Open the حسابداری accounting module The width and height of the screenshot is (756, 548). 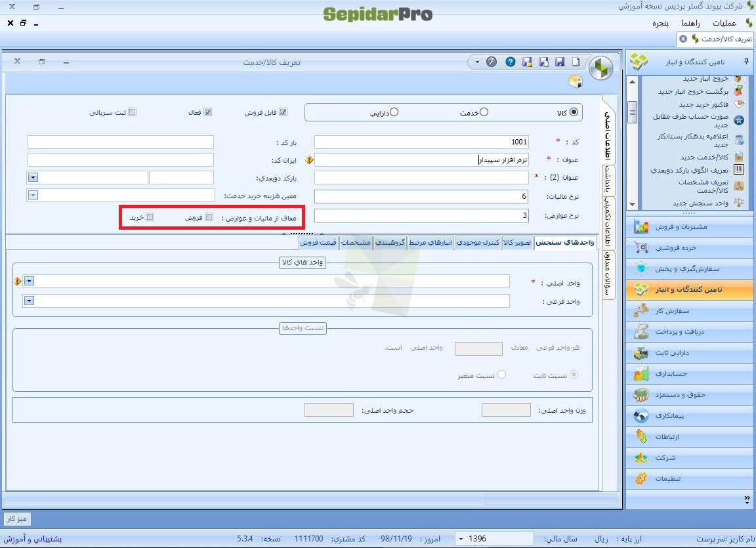690,373
